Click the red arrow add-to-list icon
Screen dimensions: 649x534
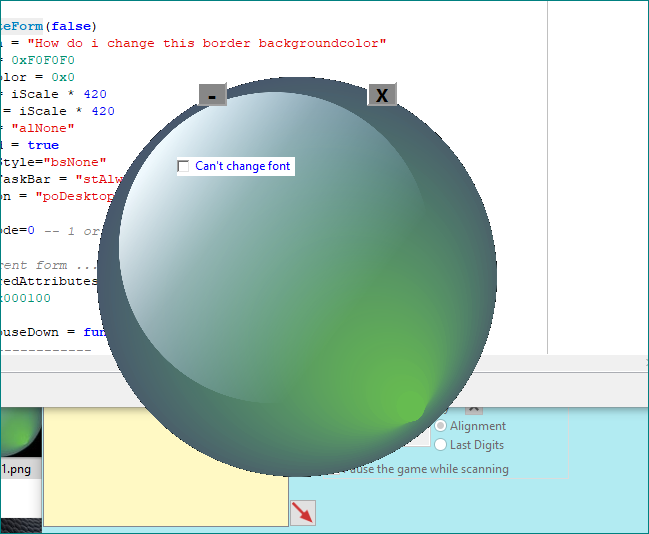303,512
